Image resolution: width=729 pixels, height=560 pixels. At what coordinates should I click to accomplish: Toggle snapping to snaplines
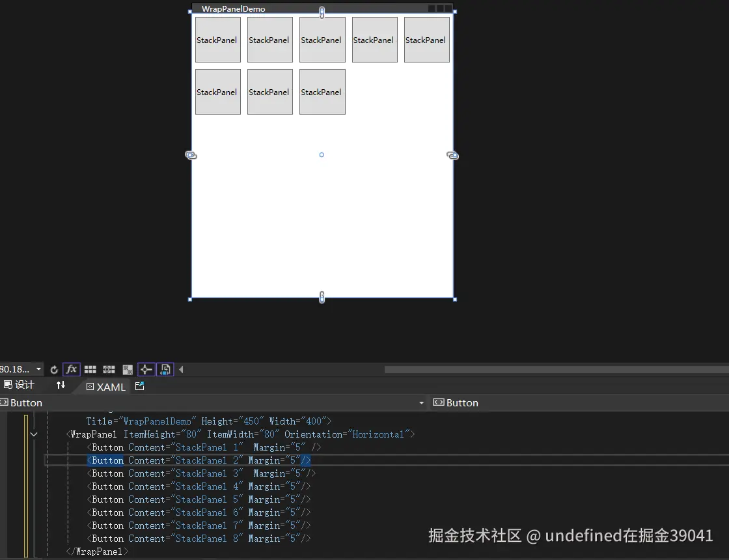pos(146,369)
